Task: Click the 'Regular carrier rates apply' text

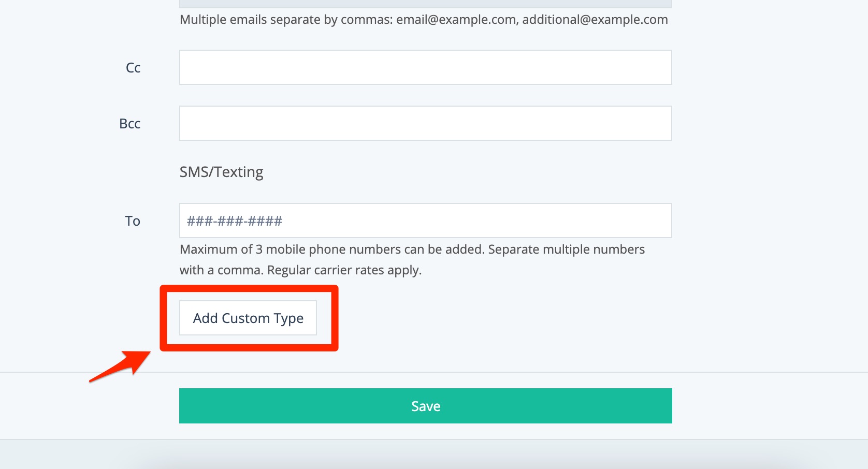Action: pyautogui.click(x=344, y=270)
